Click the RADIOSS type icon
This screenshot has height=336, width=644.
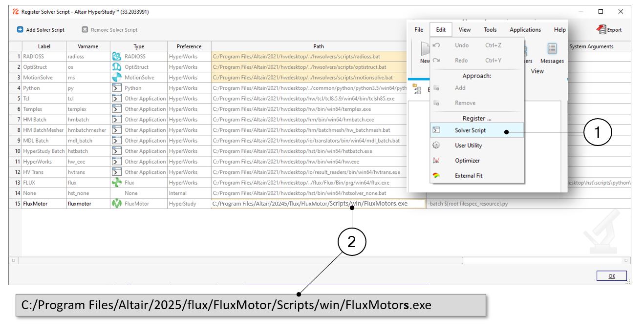click(x=117, y=57)
